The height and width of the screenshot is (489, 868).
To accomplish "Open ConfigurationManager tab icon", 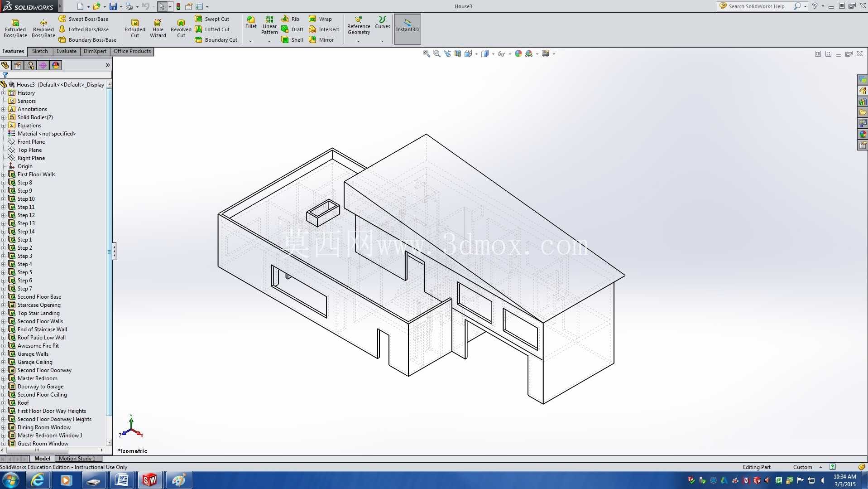I will click(30, 65).
